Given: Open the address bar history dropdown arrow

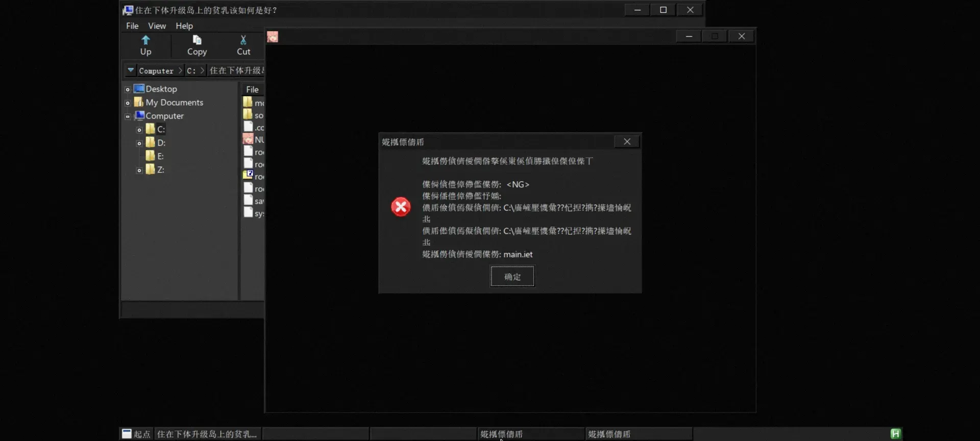Looking at the screenshot, I should 131,70.
